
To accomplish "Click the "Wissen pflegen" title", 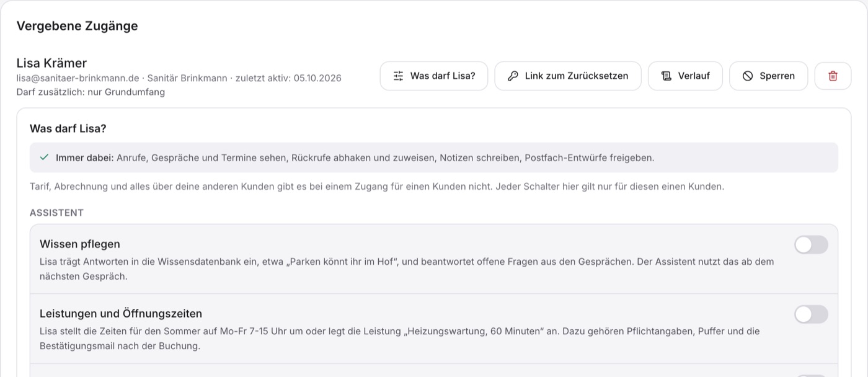I will pos(80,244).
